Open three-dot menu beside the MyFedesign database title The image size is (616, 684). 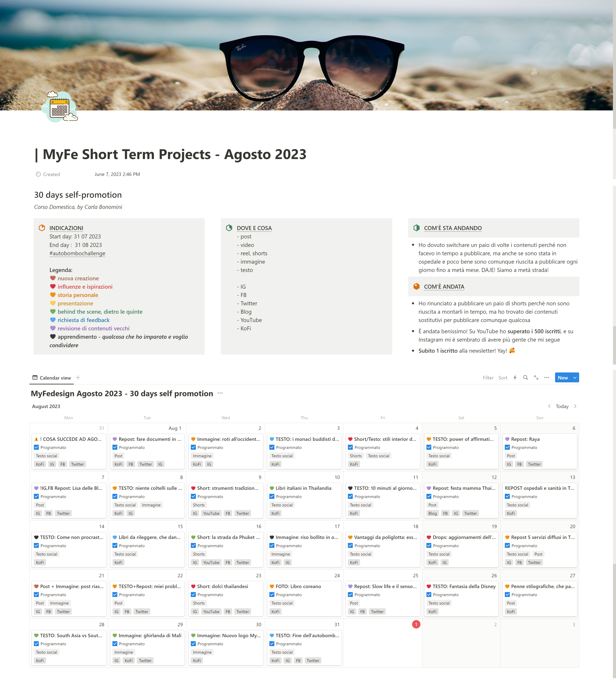pyautogui.click(x=220, y=393)
